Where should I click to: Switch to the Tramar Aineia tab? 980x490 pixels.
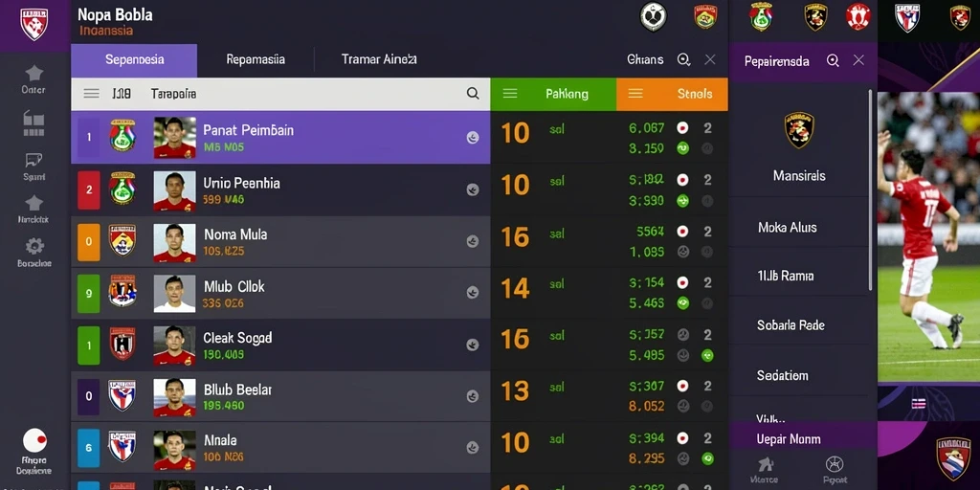(x=379, y=60)
